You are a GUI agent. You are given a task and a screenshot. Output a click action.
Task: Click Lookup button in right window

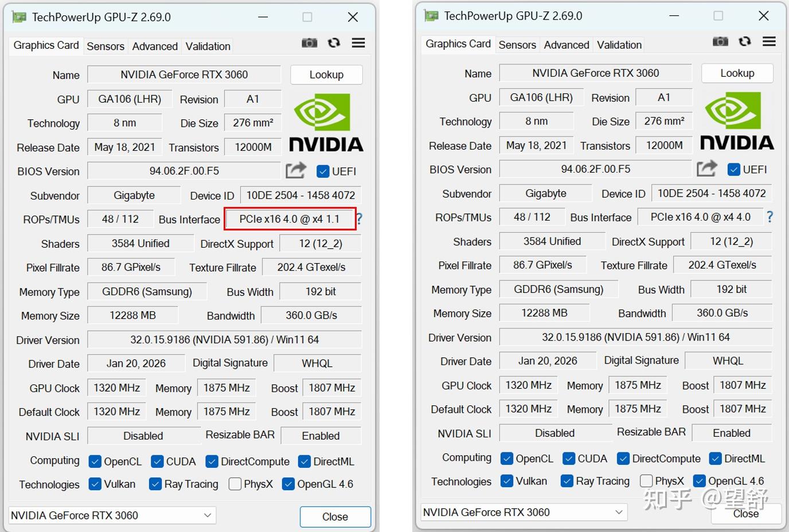point(737,73)
